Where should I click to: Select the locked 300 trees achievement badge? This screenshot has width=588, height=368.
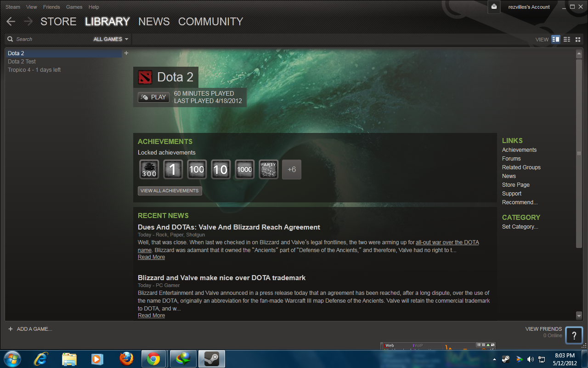149,169
